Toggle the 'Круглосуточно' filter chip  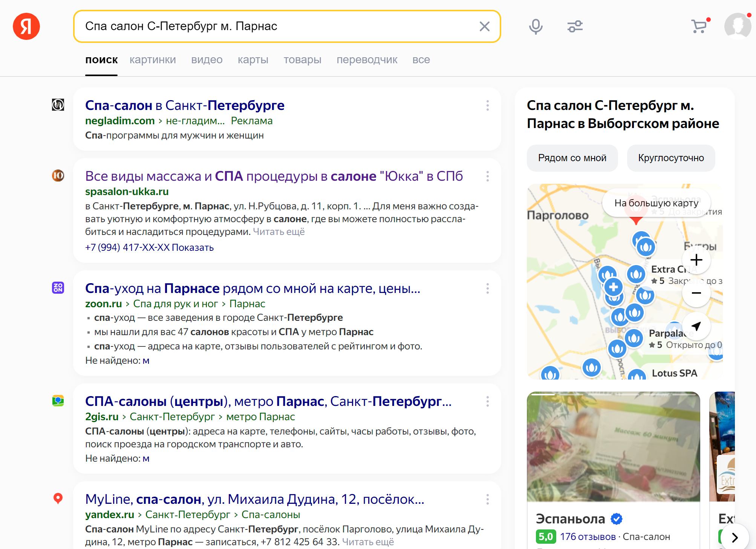[x=671, y=158]
